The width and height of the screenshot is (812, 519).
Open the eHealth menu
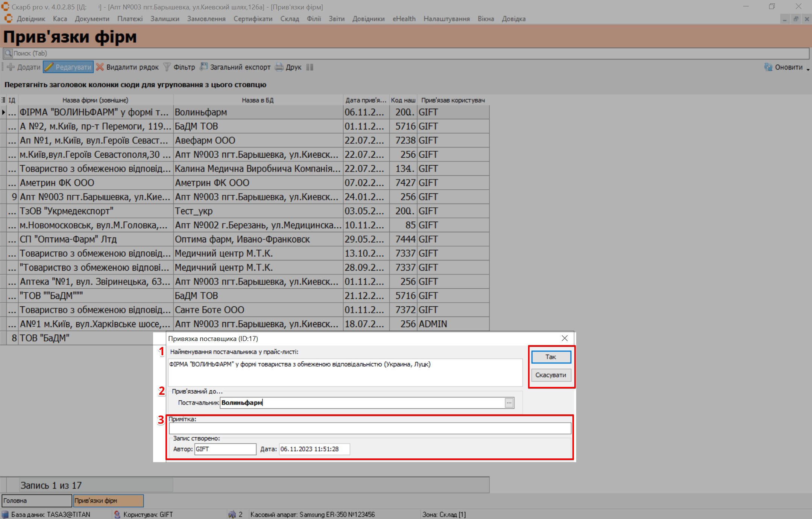[404, 19]
